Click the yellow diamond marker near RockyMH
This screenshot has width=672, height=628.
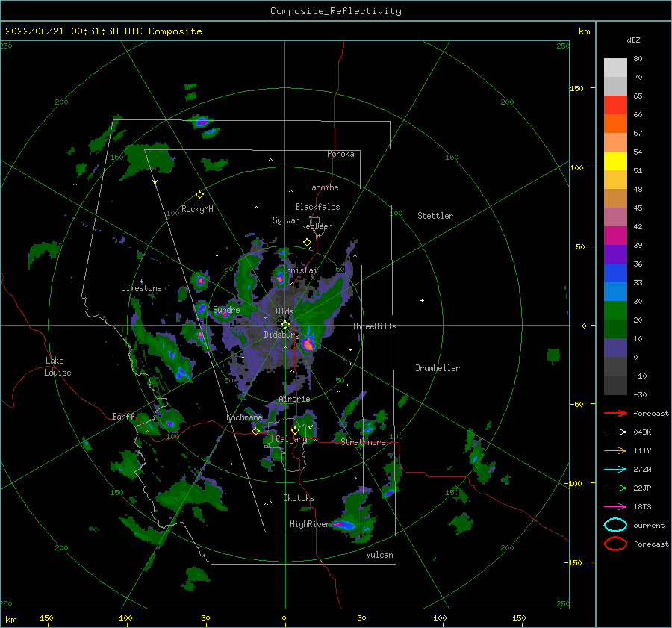coord(199,195)
